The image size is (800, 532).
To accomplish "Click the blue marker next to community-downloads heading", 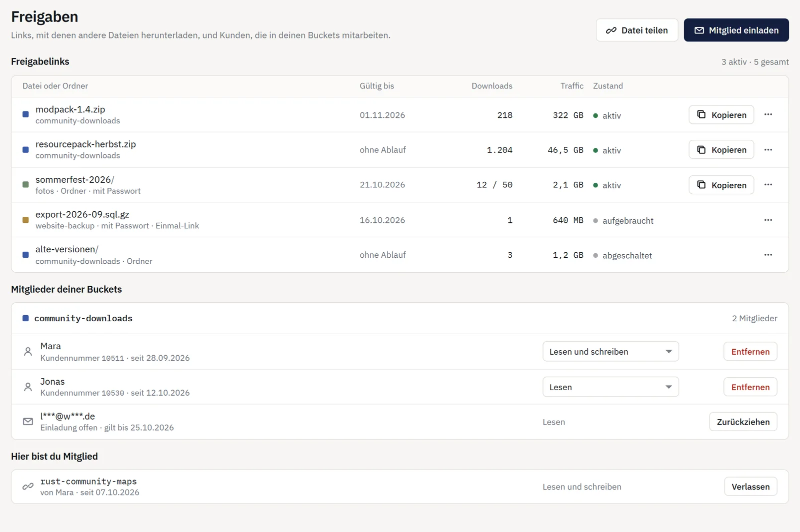I will 25,318.
